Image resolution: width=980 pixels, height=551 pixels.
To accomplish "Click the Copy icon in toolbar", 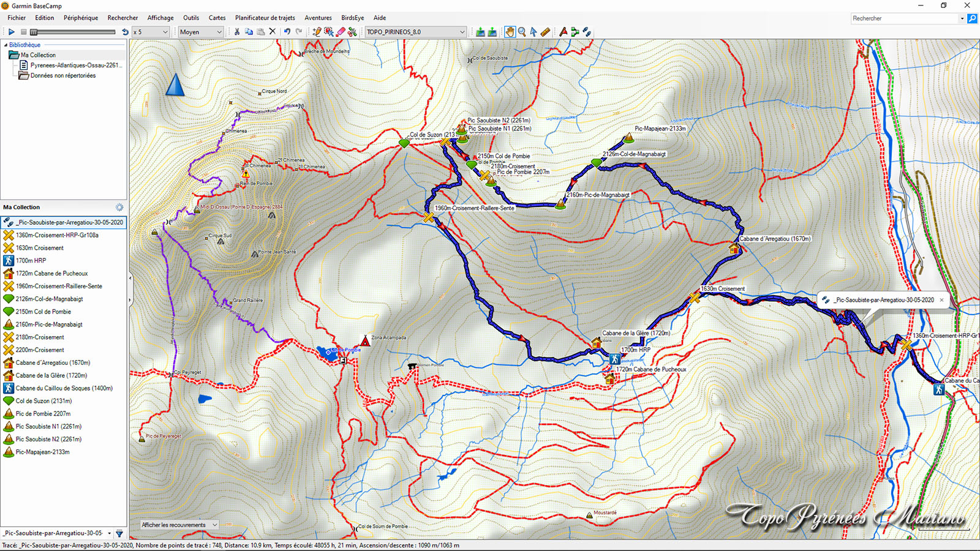I will pos(249,32).
